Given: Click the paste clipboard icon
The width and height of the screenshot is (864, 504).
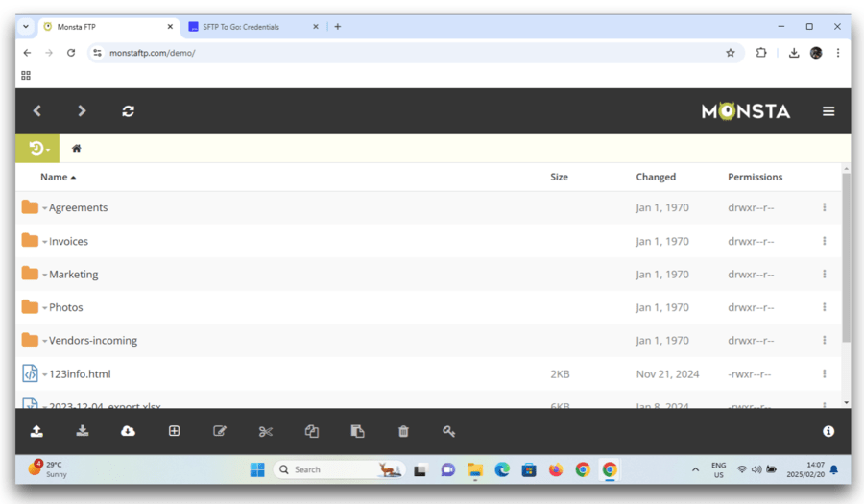Looking at the screenshot, I should [x=358, y=431].
